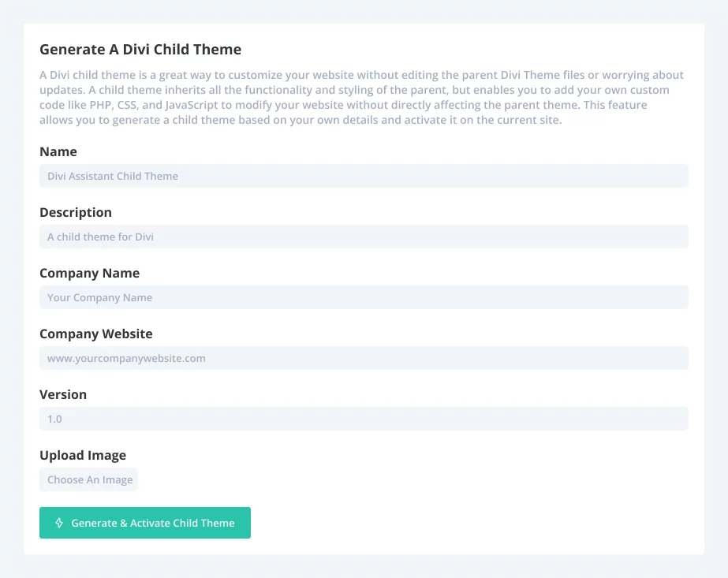
Task: Click the intro paragraph about Divi child themes
Action: 362,98
